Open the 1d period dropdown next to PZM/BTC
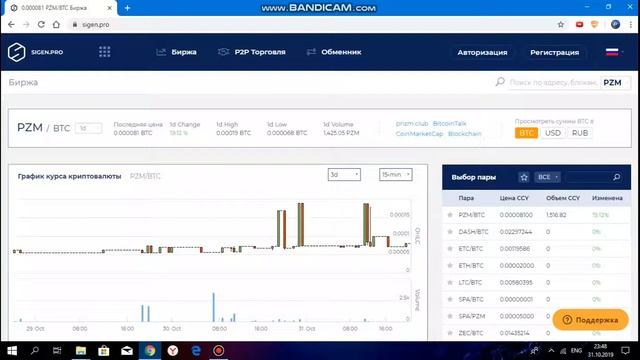Viewport: 640px width, 360px height. tap(89, 129)
